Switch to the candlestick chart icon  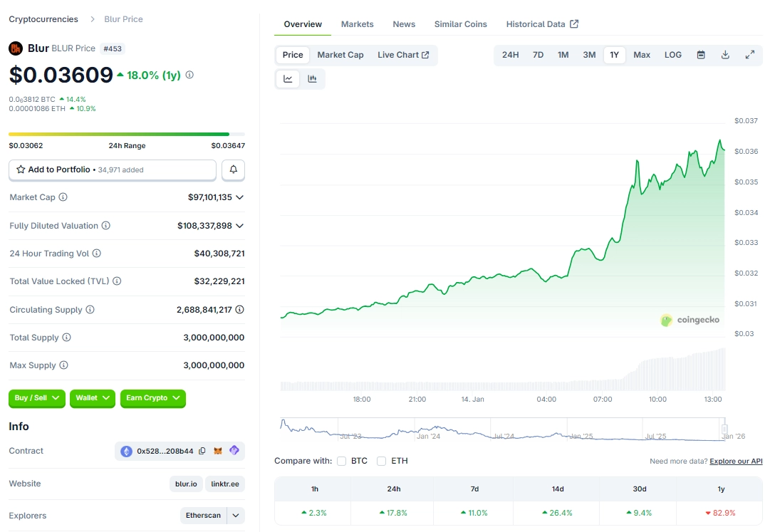[x=312, y=78]
